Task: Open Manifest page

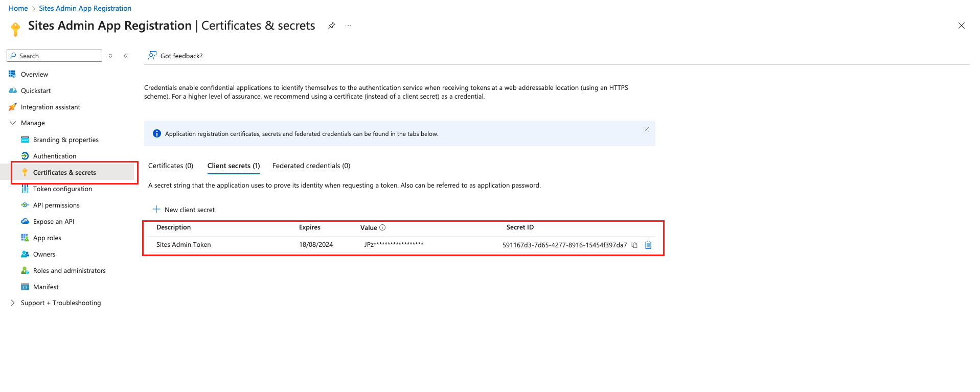Action: coord(46,287)
